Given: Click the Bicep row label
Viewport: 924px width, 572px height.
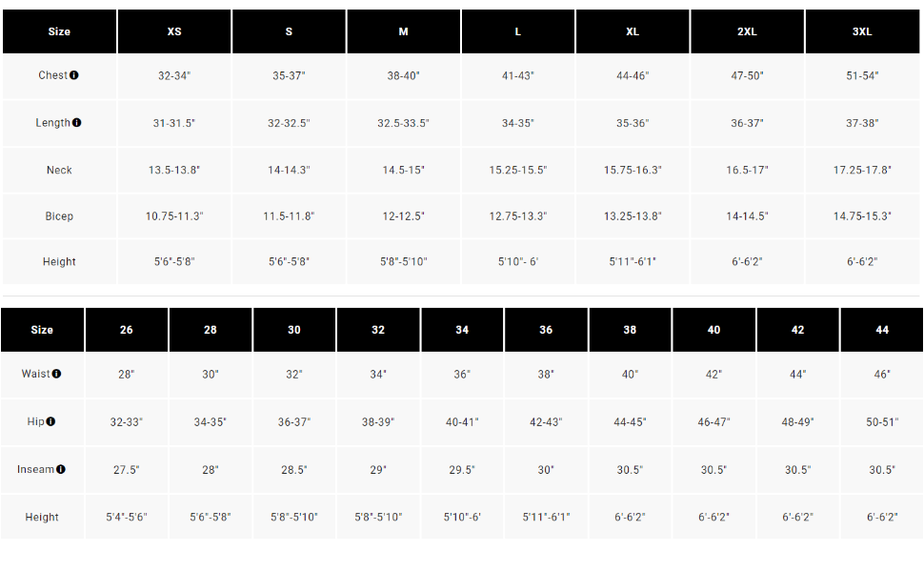Looking at the screenshot, I should 59,215.
